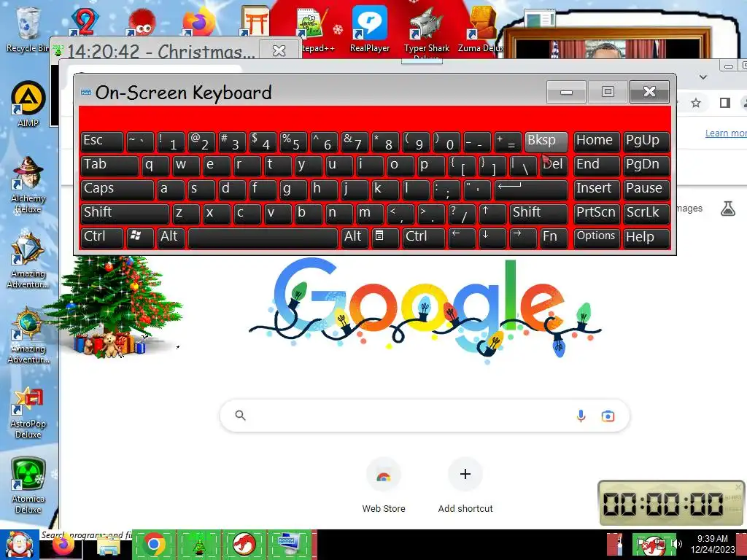The width and height of the screenshot is (747, 560).
Task: Click the Christmas tree taskbar item
Action: [198, 544]
